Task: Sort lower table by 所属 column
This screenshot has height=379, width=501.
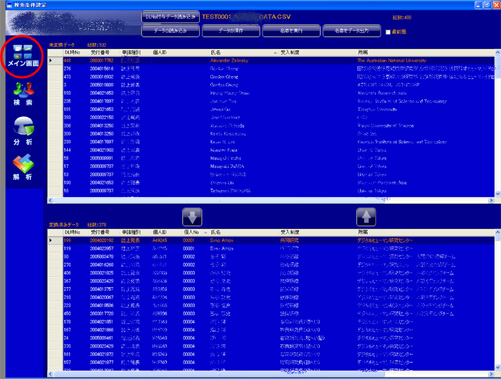Action: tap(425, 232)
